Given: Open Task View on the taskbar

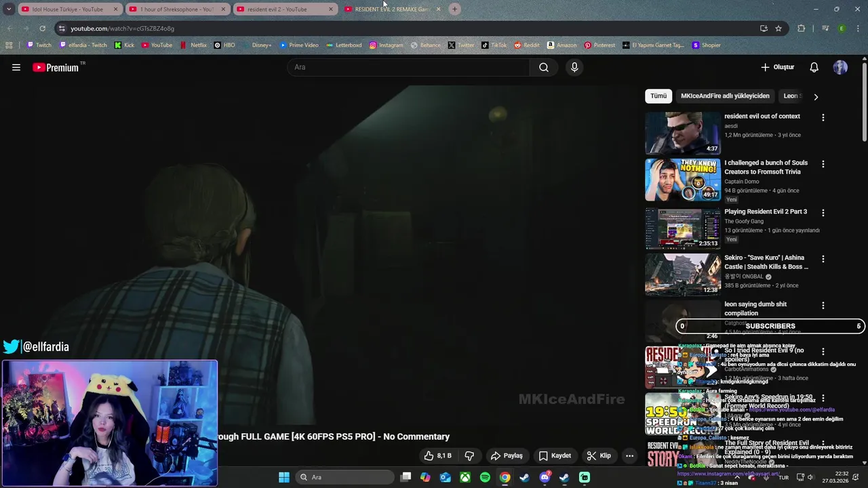Looking at the screenshot, I should [x=406, y=477].
